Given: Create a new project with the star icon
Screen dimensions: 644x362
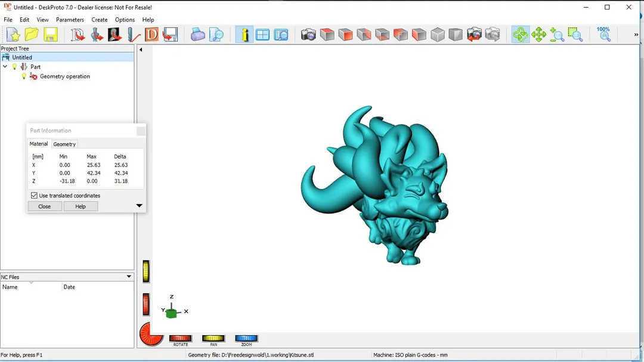Looking at the screenshot, I should (x=13, y=35).
